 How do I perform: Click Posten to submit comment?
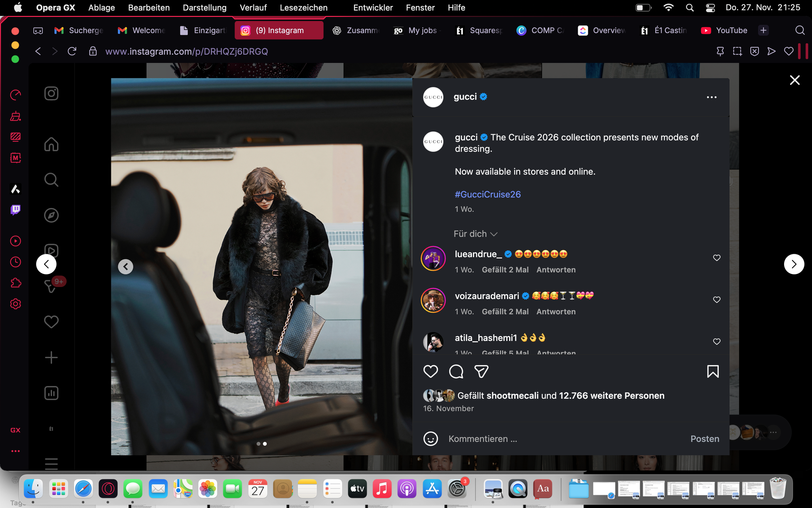pos(704,439)
